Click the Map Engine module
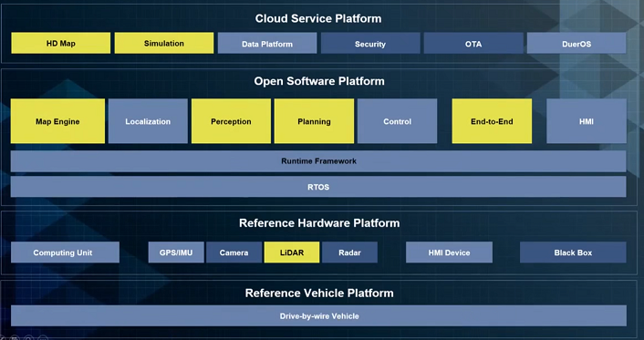The width and height of the screenshot is (644, 340). coord(57,121)
